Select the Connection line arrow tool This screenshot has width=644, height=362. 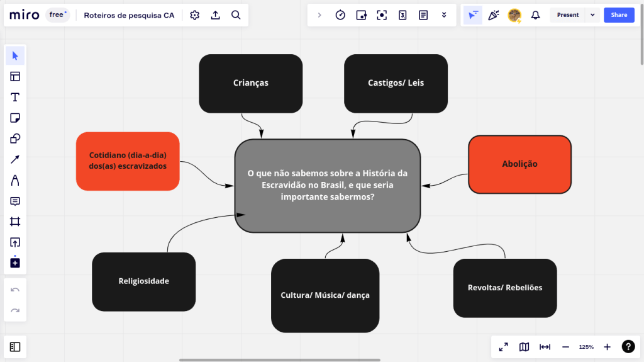pyautogui.click(x=15, y=159)
